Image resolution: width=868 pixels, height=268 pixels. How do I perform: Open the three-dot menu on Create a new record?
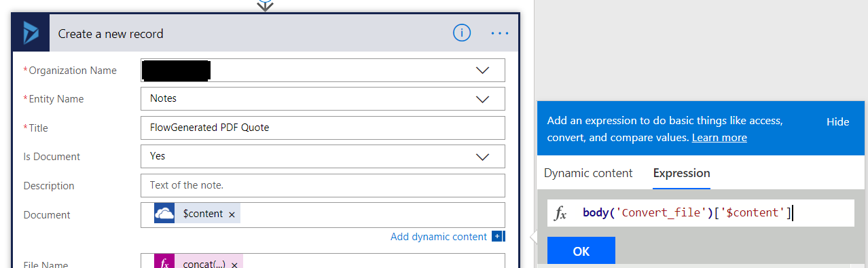coord(500,33)
